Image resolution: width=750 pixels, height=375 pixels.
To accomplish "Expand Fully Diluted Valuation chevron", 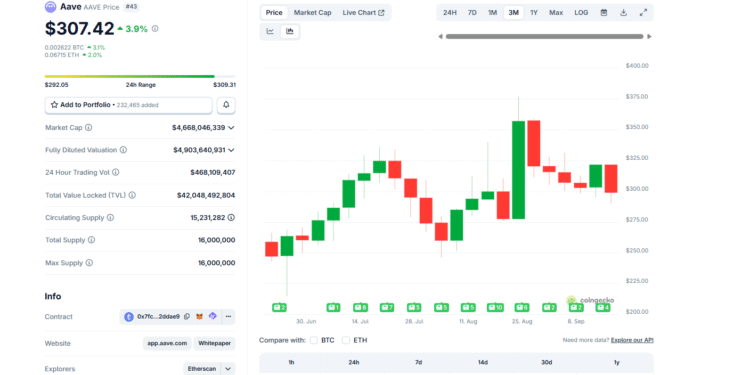I will pos(232,150).
